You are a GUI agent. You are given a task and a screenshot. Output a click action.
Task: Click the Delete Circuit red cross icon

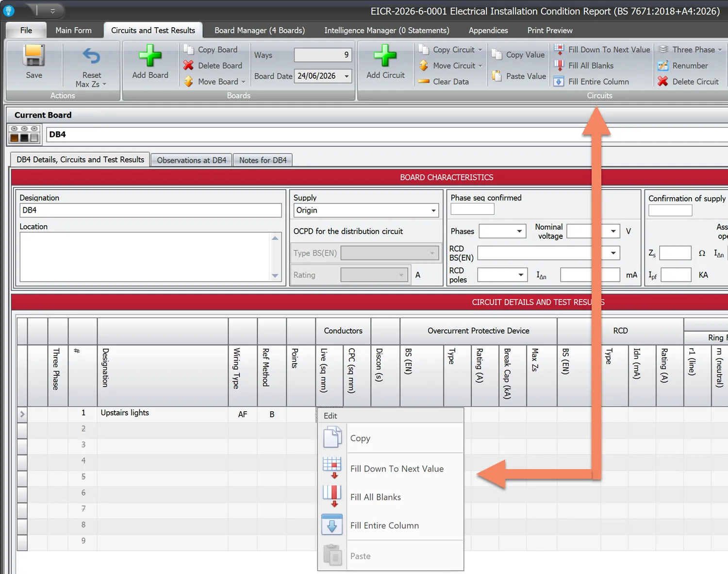coord(663,81)
